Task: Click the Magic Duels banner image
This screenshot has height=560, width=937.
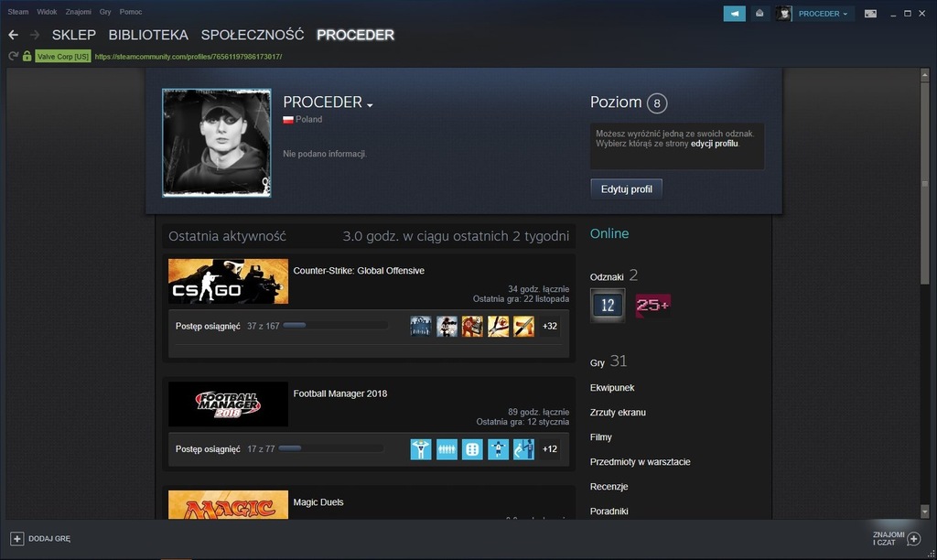Action: click(x=228, y=504)
